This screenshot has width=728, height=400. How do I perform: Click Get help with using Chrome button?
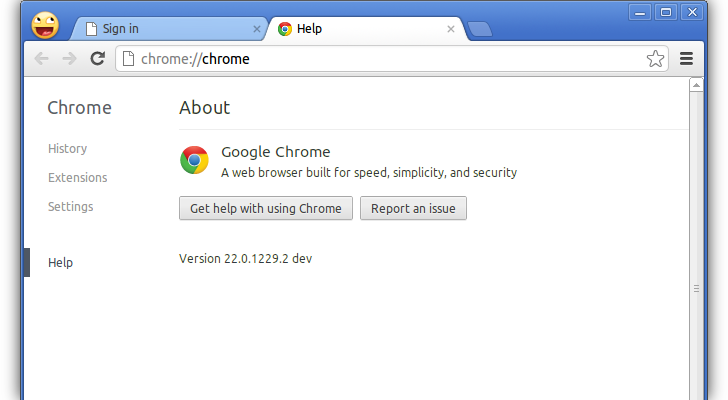pos(266,208)
